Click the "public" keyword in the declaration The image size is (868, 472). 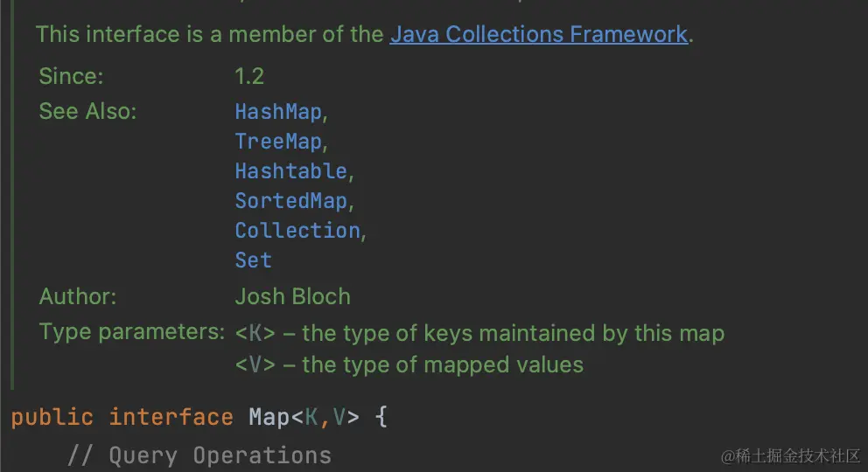click(x=52, y=417)
